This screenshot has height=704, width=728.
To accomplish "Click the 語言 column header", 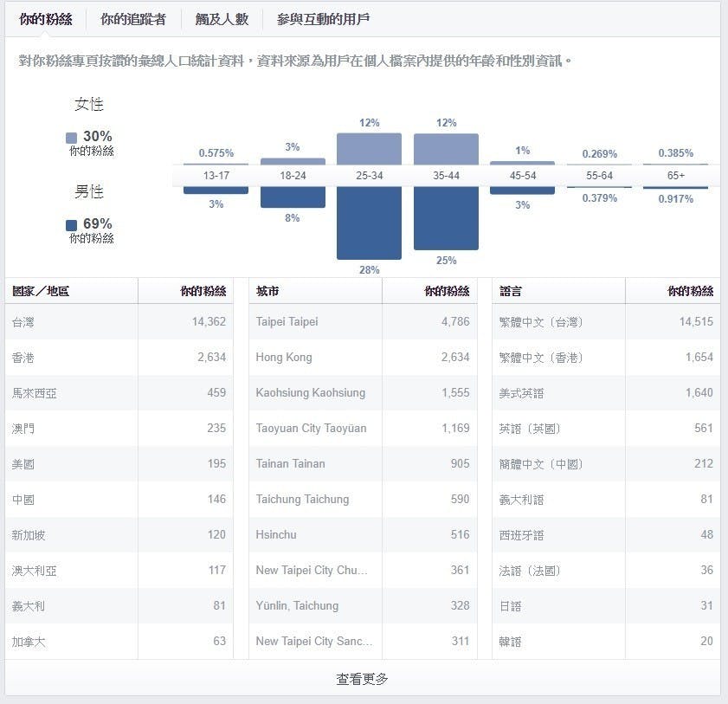I will (511, 292).
